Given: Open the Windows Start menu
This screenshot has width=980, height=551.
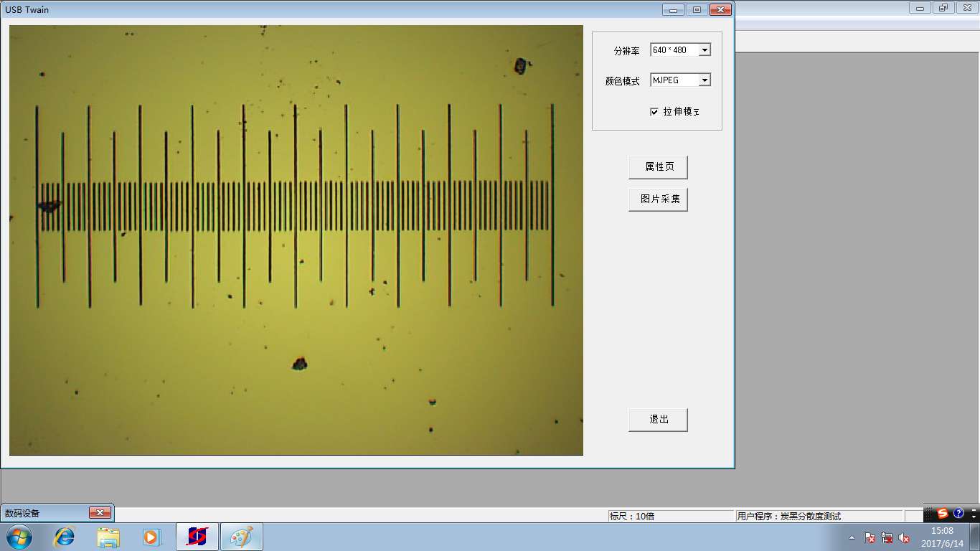Looking at the screenshot, I should tap(19, 537).
